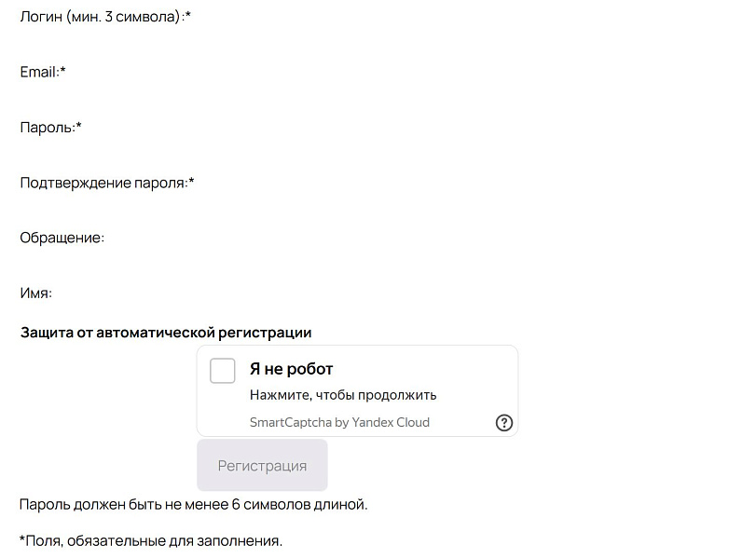Click the Защита от автоматической регистрации heading
Image resolution: width=756 pixels, height=559 pixels.
coord(166,332)
